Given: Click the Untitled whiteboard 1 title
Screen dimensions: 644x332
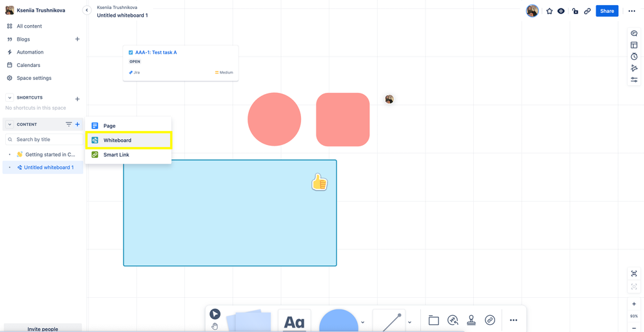Looking at the screenshot, I should [122, 15].
